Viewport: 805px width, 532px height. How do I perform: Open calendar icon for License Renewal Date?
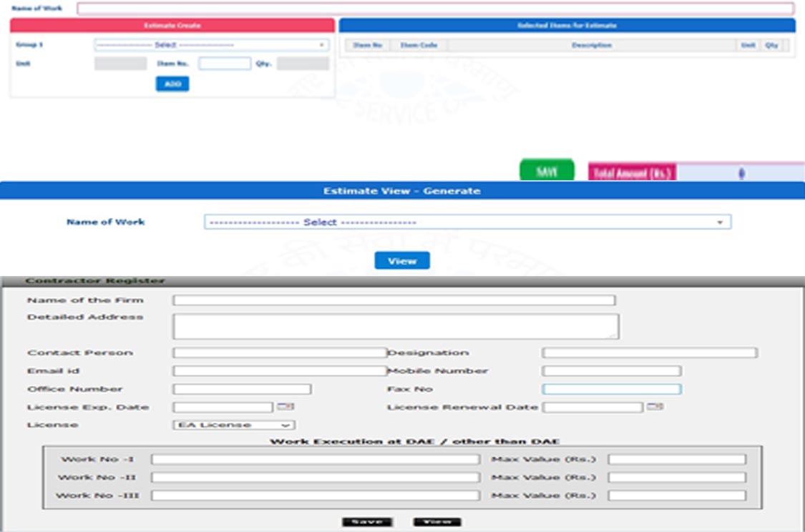click(x=655, y=407)
